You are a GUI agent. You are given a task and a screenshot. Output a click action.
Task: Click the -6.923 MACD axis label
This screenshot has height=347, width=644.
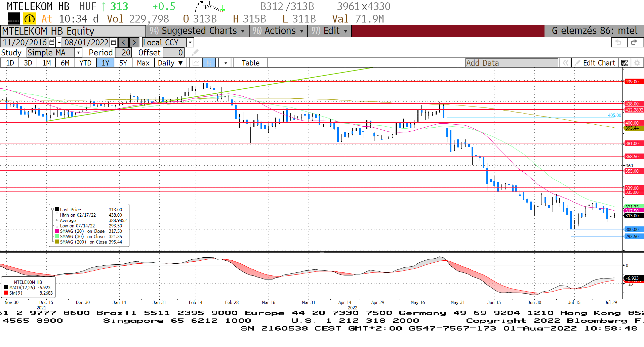tap(633, 278)
